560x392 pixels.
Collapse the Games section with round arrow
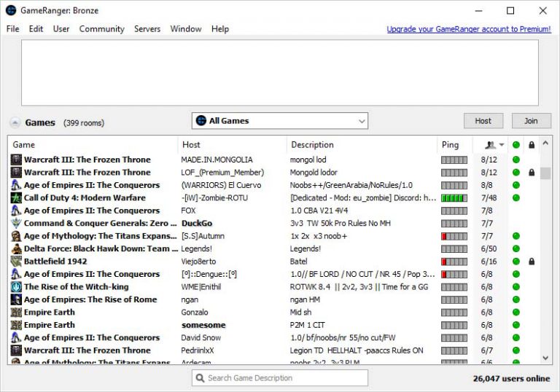(x=15, y=123)
